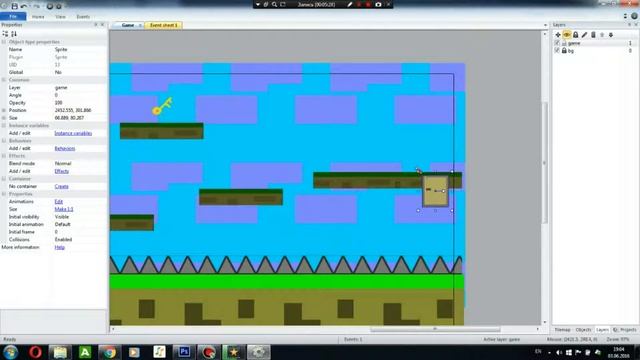Toggle layer visibility with the eye icon
This screenshot has height=360, width=640.
pos(567,35)
